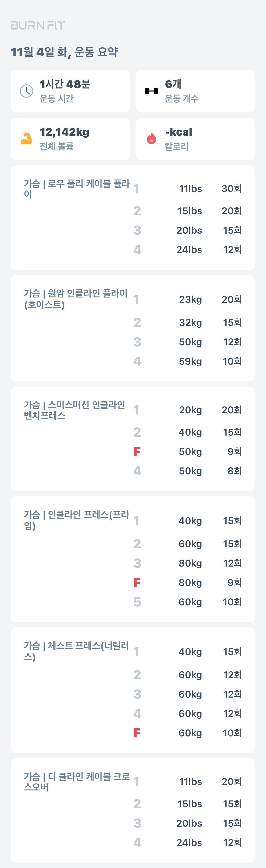The height and width of the screenshot is (868, 266).
Task: Tap the 59kg weight in 원암 인클라인 플라이
Action: [190, 361]
